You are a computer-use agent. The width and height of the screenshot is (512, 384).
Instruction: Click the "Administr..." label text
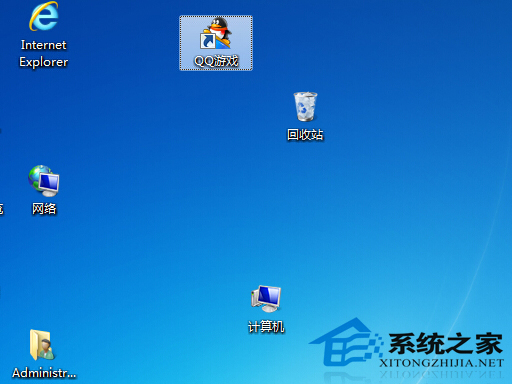point(44,373)
